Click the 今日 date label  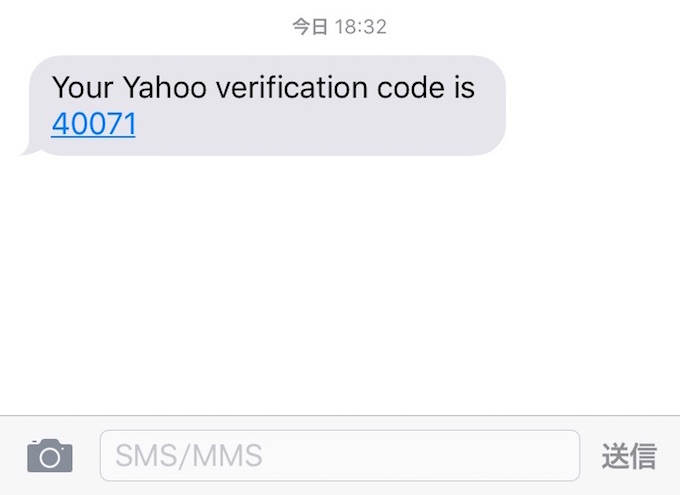[x=310, y=26]
